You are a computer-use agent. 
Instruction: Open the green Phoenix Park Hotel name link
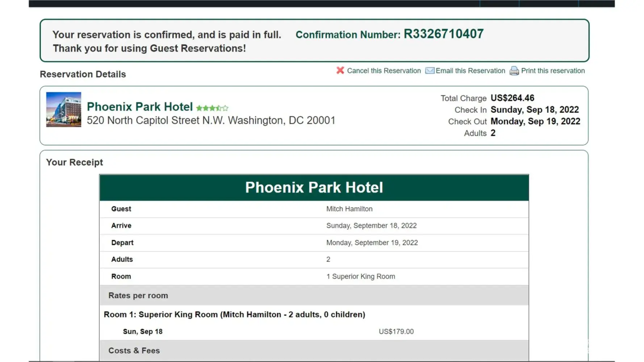point(140,107)
